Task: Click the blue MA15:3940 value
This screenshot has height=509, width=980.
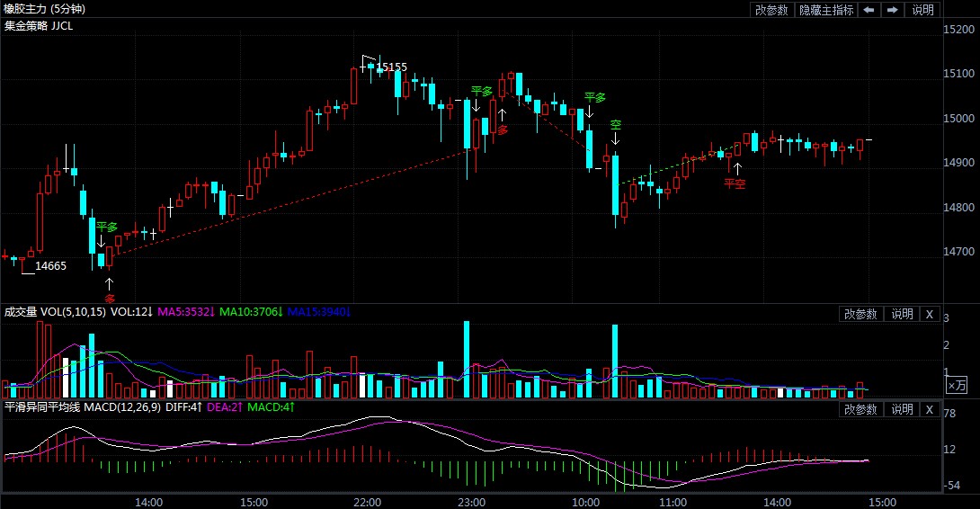Action: 319,311
